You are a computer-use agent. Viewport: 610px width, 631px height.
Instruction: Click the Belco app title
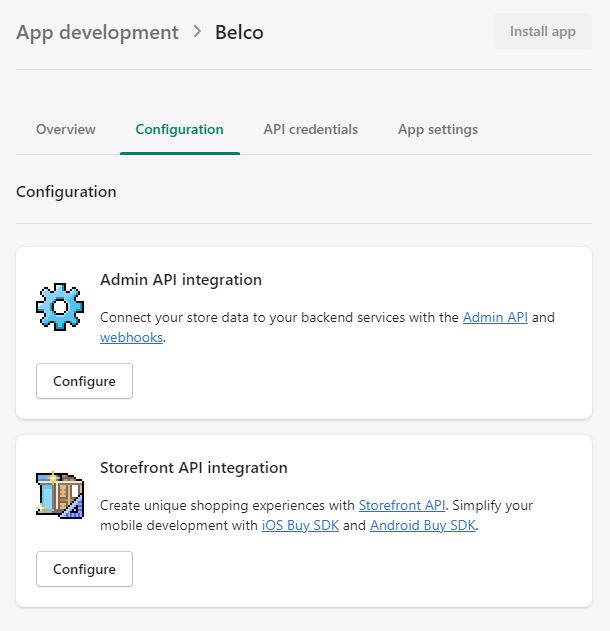tap(240, 32)
